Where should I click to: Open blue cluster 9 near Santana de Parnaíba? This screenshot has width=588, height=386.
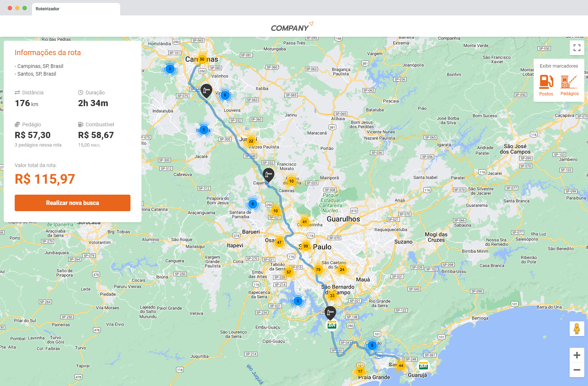pos(252,204)
